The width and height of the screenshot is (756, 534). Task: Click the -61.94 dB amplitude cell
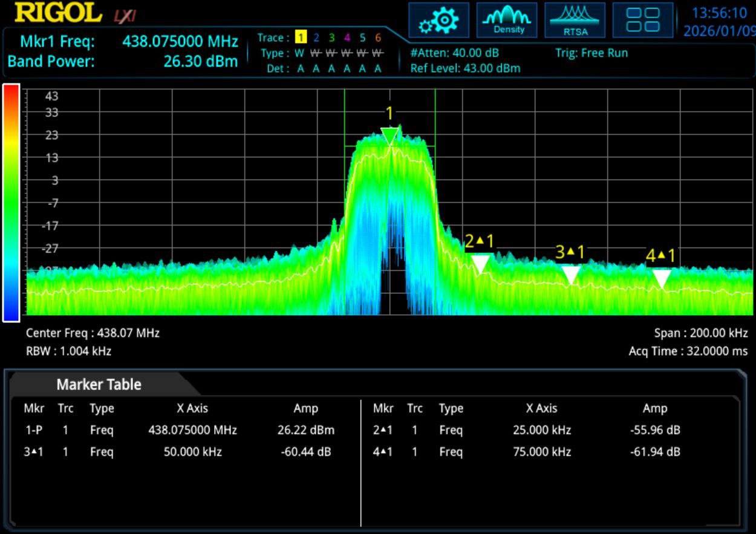pos(655,452)
